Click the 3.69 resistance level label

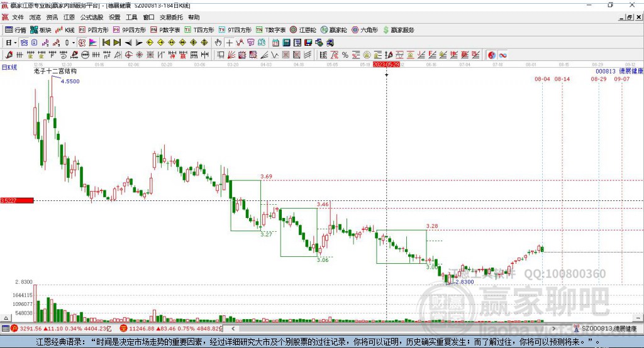tap(266, 177)
